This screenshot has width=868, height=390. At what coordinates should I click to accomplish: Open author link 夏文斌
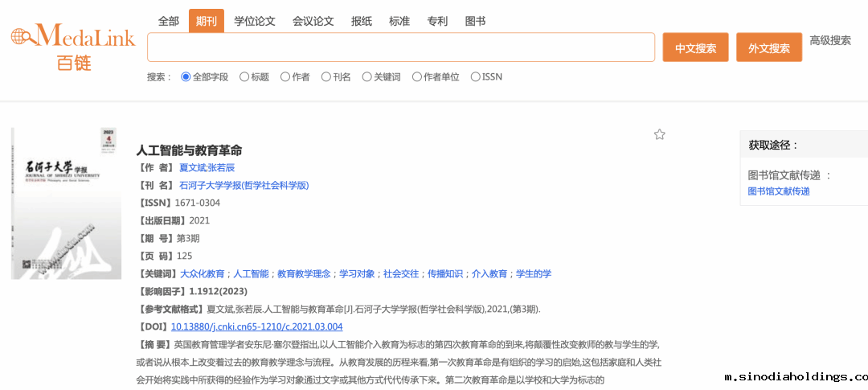coord(192,167)
